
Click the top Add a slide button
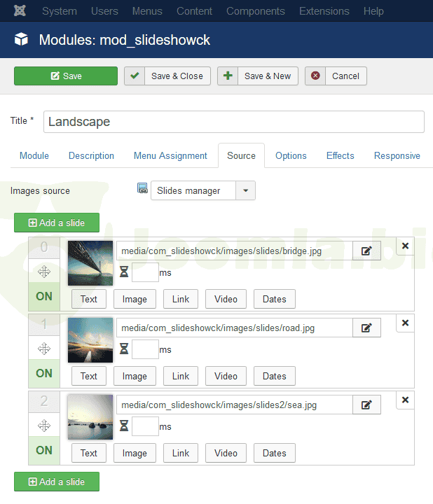click(x=57, y=223)
